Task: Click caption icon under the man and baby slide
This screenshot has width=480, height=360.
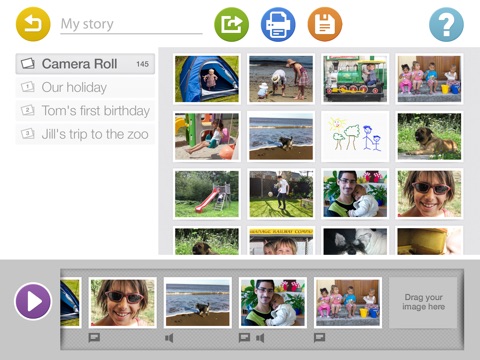Action: pyautogui.click(x=244, y=338)
